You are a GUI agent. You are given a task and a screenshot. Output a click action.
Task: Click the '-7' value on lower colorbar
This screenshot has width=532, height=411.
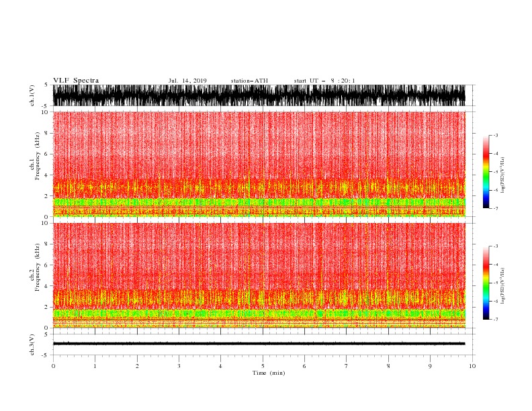495,319
